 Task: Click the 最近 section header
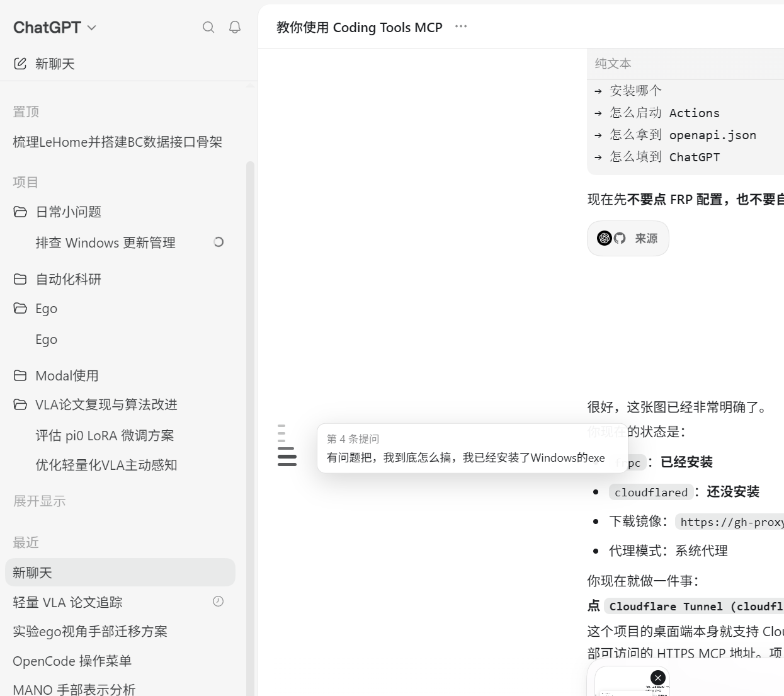click(x=26, y=542)
